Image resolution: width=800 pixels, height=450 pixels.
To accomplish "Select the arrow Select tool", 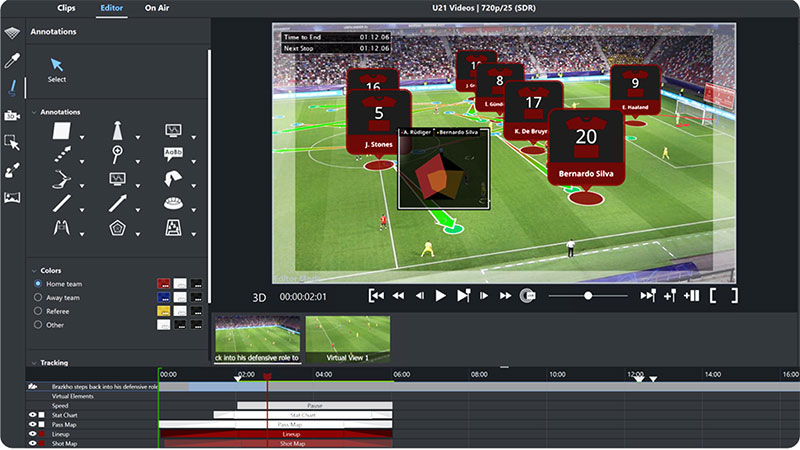I will coord(57,70).
